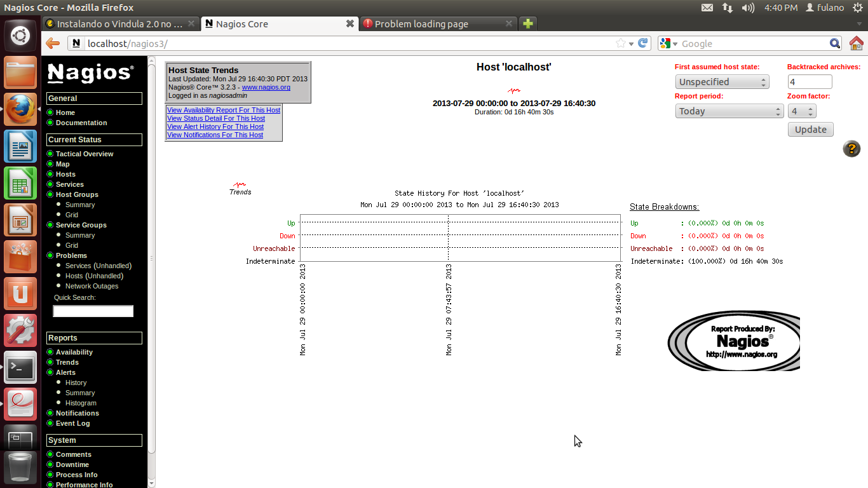868x488 pixels.
Task: Open System Settings gear-wrench icon
Action: coord(20,330)
